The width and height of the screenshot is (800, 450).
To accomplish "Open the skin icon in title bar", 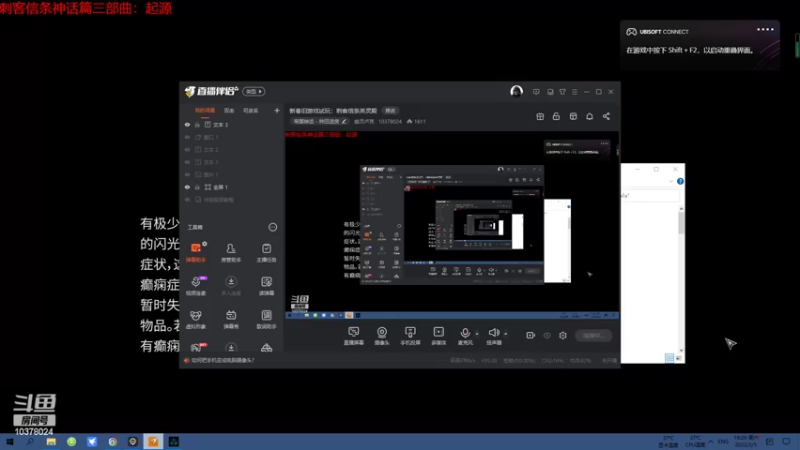I will pos(562,92).
